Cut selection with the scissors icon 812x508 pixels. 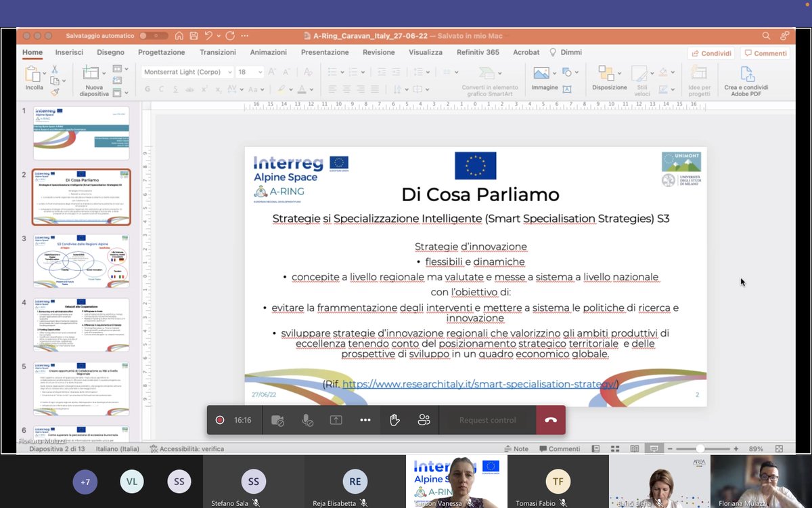coord(55,68)
